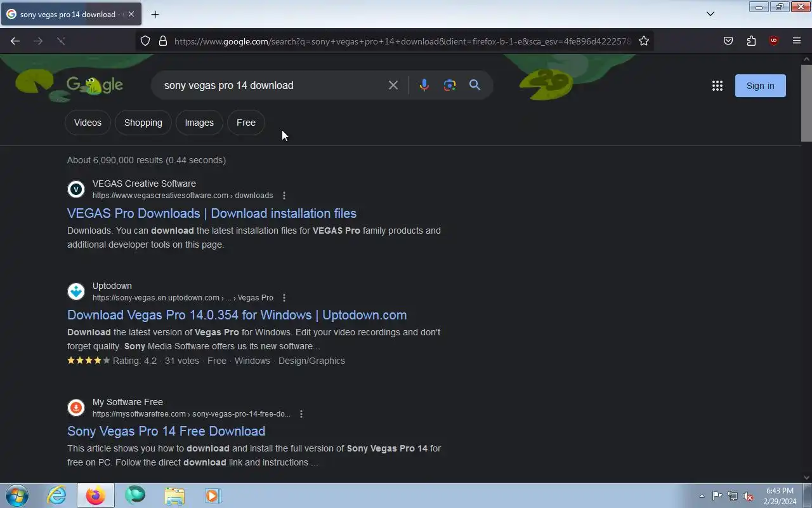Image resolution: width=812 pixels, height=508 pixels.
Task: Open Sony Vegas Pro 14 Free Download link
Action: click(x=166, y=431)
